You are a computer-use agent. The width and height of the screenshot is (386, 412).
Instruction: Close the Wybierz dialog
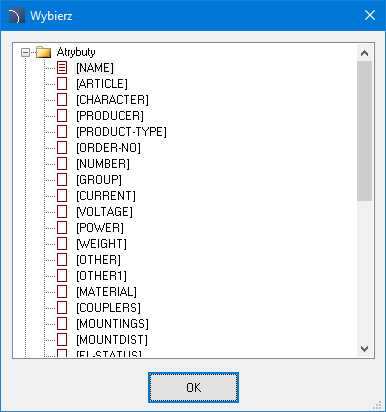click(x=370, y=15)
